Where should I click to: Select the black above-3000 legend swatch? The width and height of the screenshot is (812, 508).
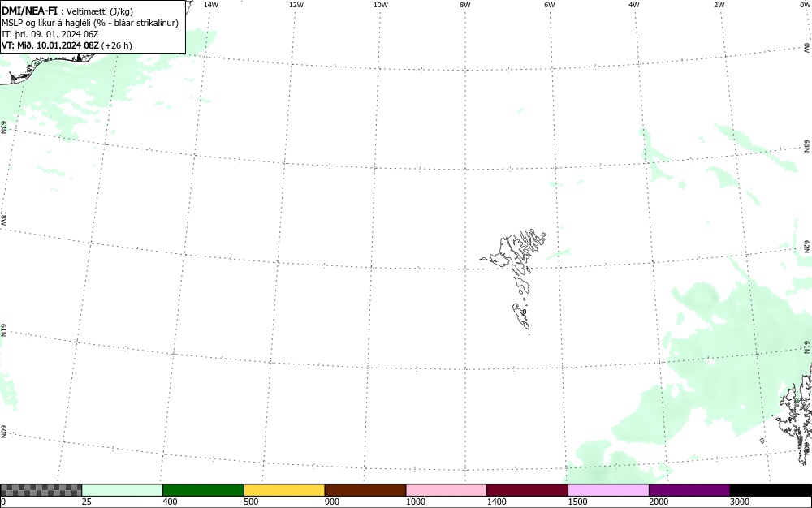[x=771, y=490]
